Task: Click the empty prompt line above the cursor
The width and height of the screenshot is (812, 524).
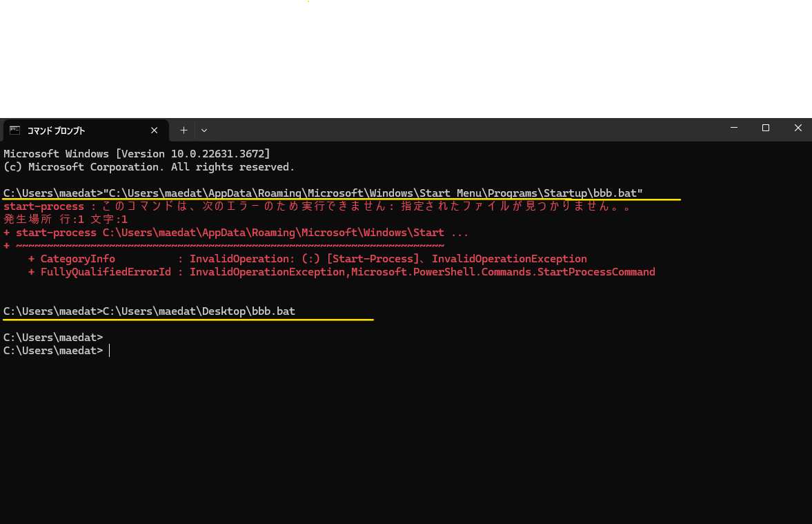Action: (53, 338)
